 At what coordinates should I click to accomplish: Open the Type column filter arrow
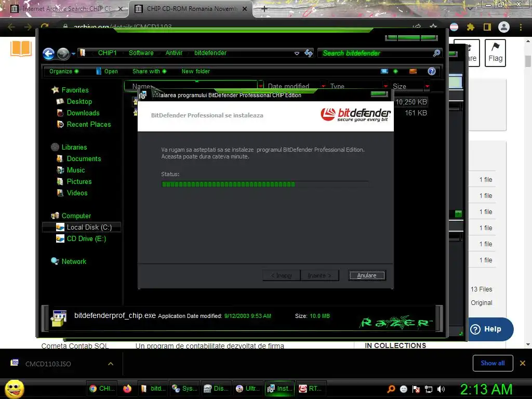385,86
